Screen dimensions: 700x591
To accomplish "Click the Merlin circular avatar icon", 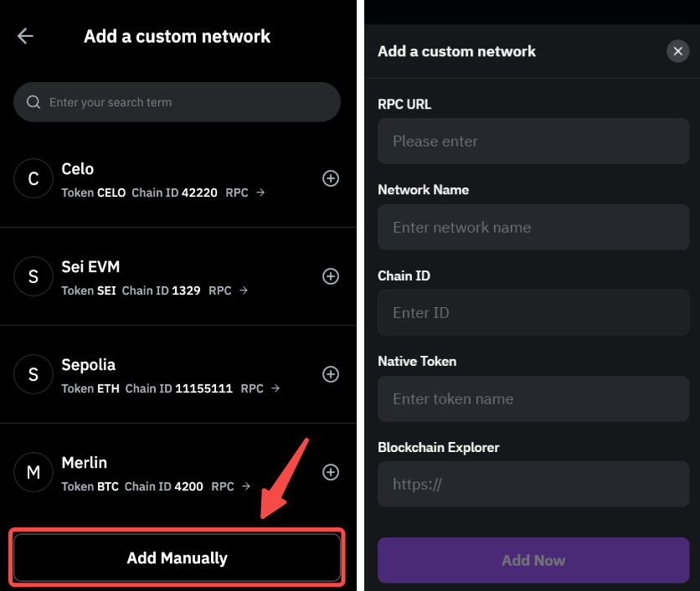I will 33,472.
